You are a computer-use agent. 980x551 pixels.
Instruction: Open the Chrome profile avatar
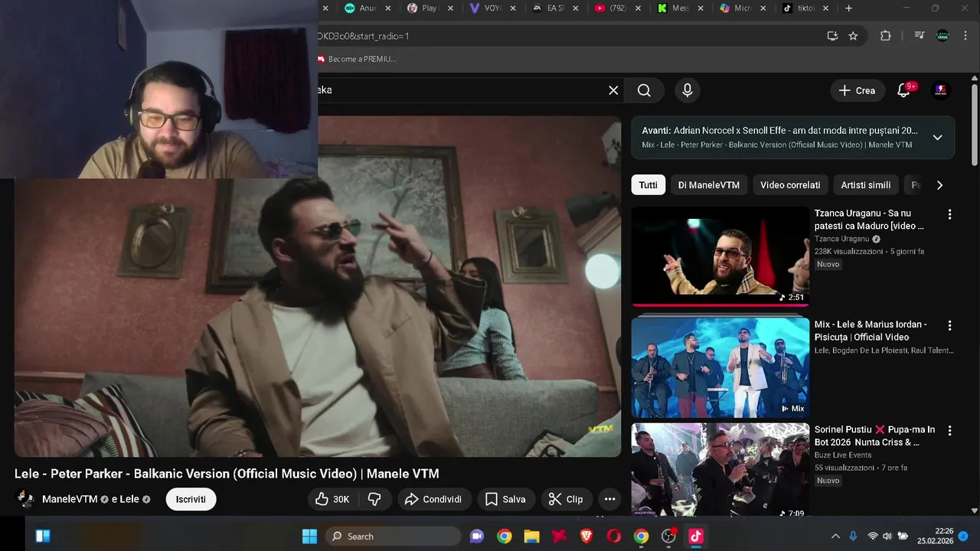click(942, 36)
